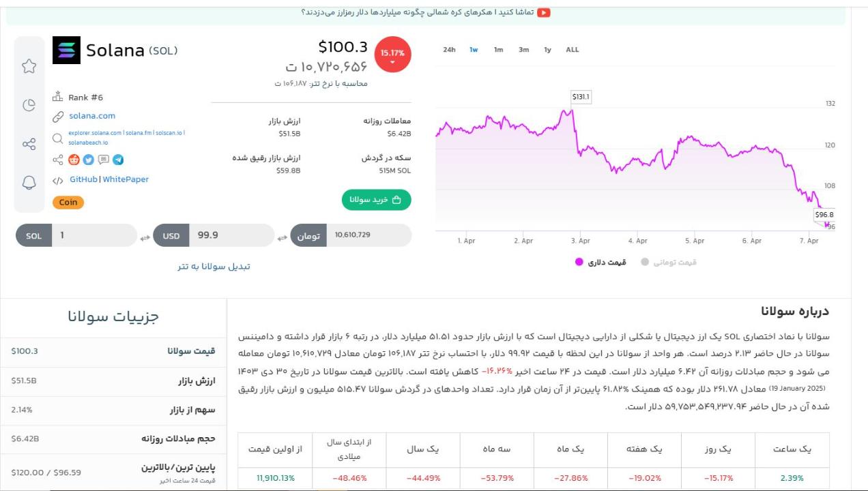
Task: Open the WhitePaper link
Action: tap(126, 179)
